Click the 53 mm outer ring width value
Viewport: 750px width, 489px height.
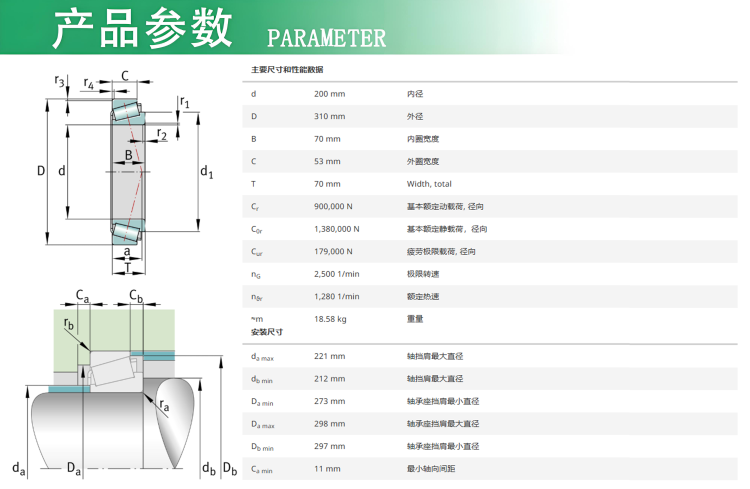[326, 161]
